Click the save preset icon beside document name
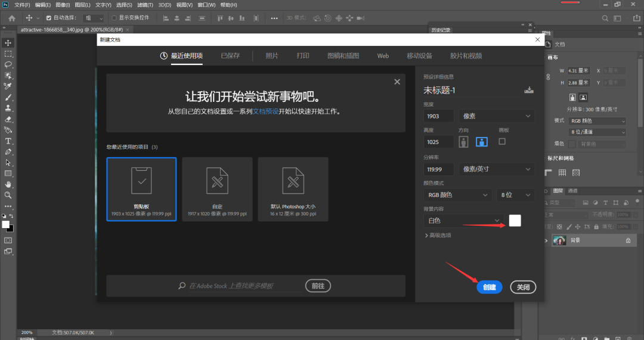This screenshot has width=644, height=340. point(528,90)
